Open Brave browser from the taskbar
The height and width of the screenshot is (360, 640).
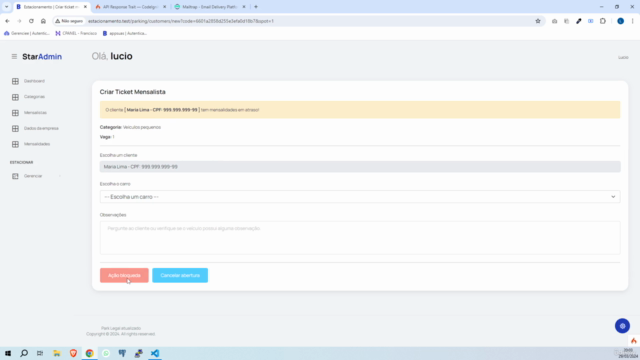point(73,353)
